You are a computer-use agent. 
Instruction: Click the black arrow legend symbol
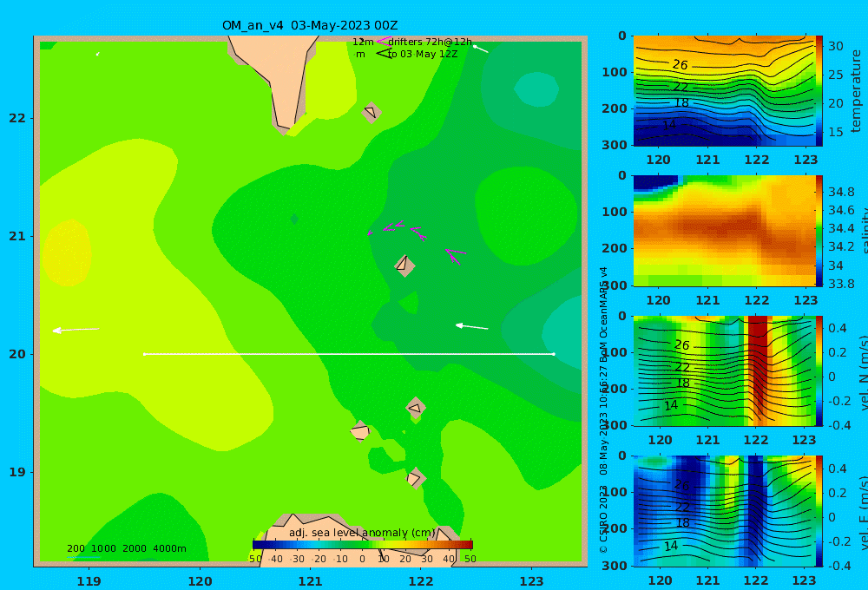383,54
